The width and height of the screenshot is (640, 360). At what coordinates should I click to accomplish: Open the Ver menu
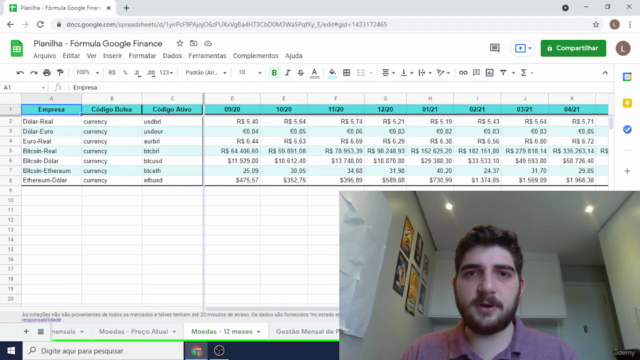(x=91, y=56)
